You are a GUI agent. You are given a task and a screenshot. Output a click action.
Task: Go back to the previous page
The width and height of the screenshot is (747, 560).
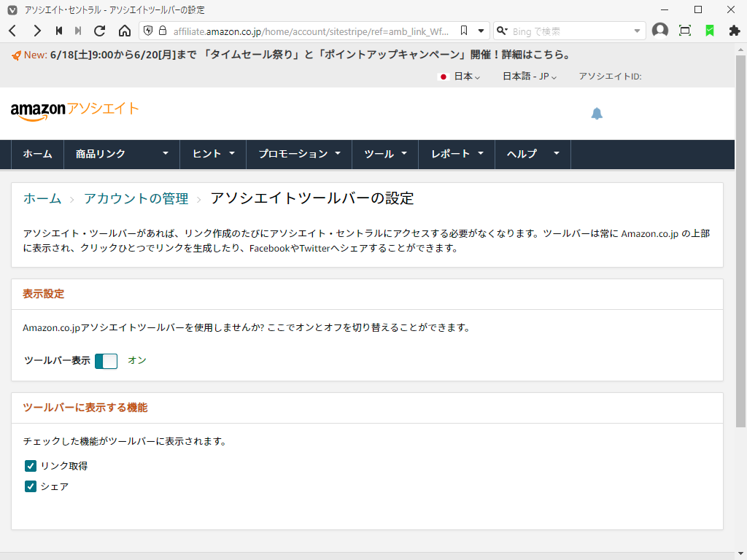pos(13,31)
